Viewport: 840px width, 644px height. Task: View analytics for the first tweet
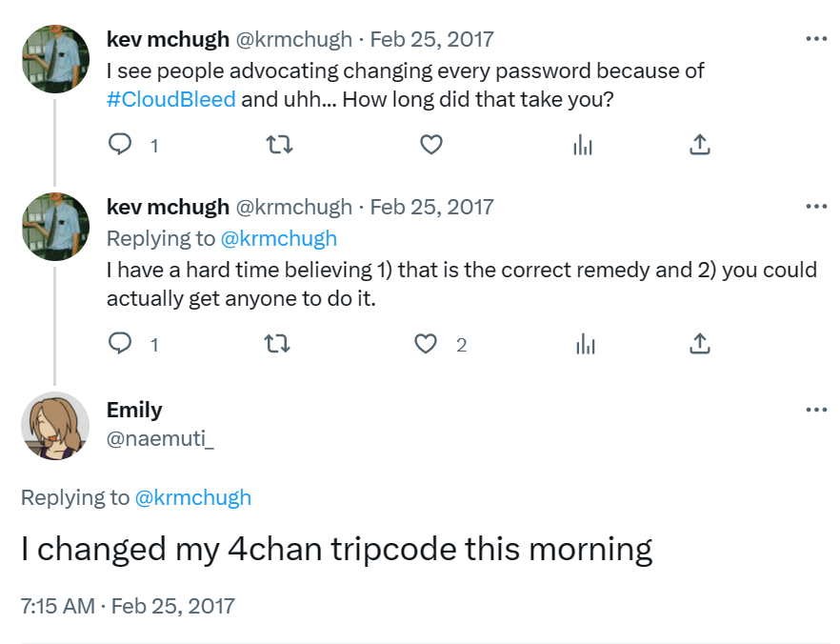(x=584, y=145)
